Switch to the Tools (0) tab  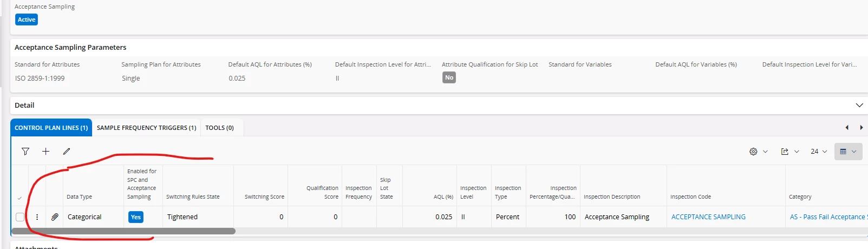(219, 128)
